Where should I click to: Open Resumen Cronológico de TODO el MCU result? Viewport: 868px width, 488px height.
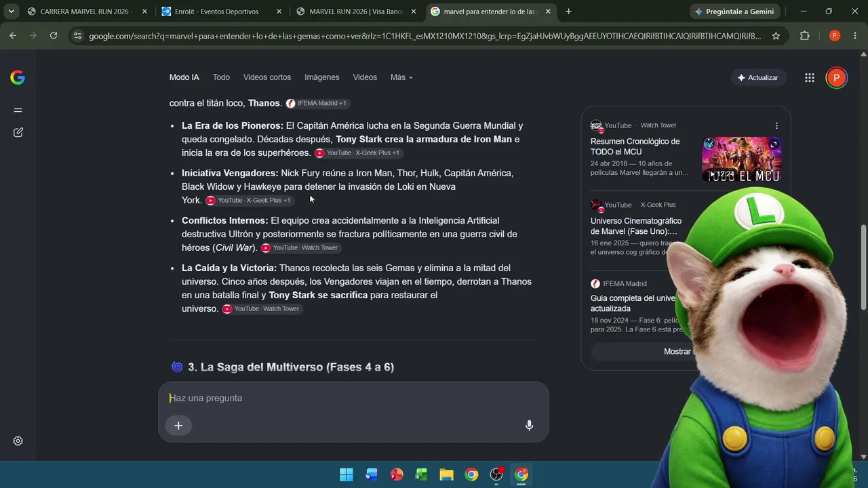point(635,146)
